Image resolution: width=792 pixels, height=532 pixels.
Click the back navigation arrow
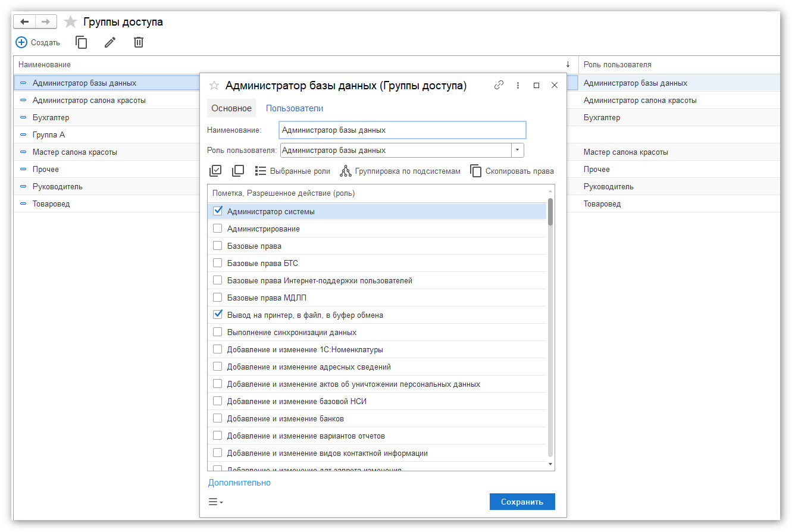tap(24, 22)
